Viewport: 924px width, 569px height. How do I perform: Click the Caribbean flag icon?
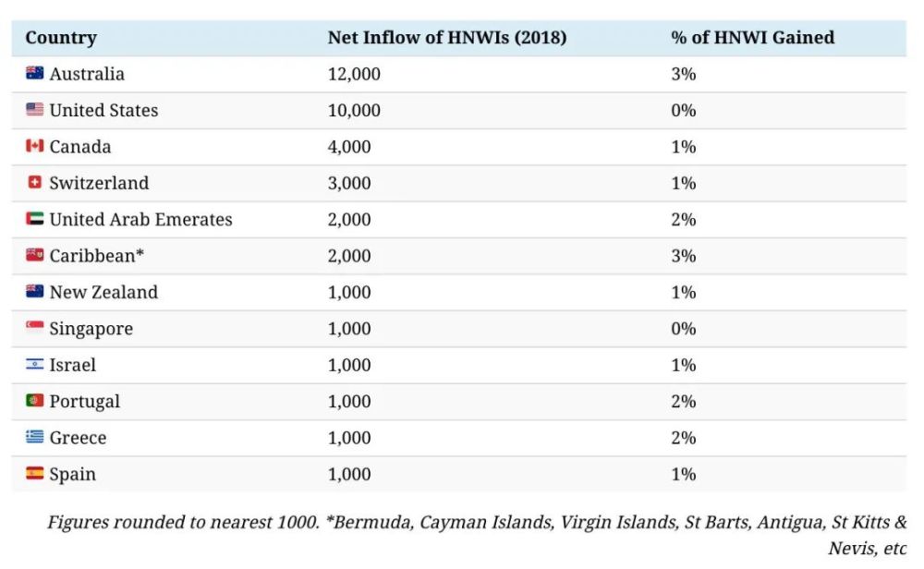pyautogui.click(x=35, y=254)
